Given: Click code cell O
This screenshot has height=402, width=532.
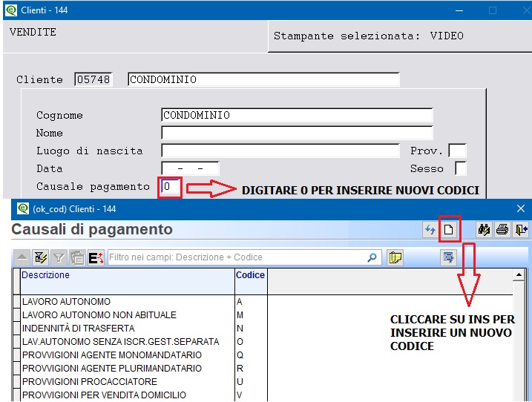Looking at the screenshot, I should tap(251, 342).
